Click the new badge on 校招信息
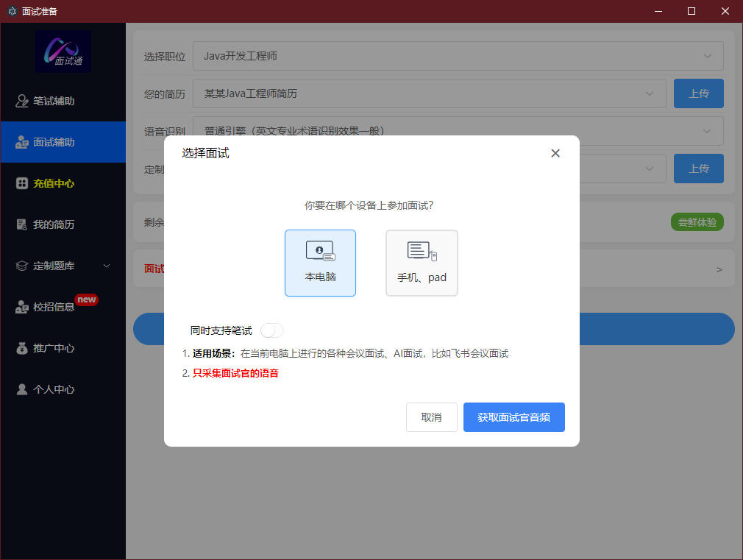Viewport: 743px width, 560px height. point(86,300)
